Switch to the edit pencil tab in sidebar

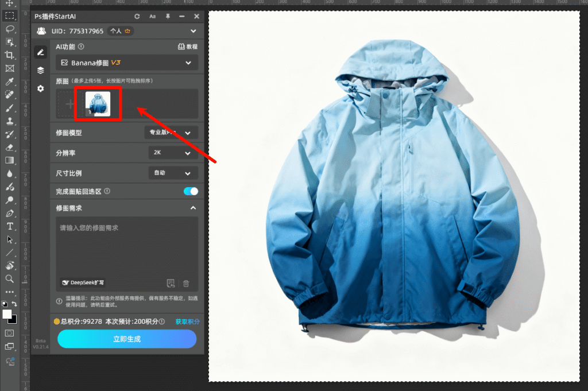(x=40, y=52)
